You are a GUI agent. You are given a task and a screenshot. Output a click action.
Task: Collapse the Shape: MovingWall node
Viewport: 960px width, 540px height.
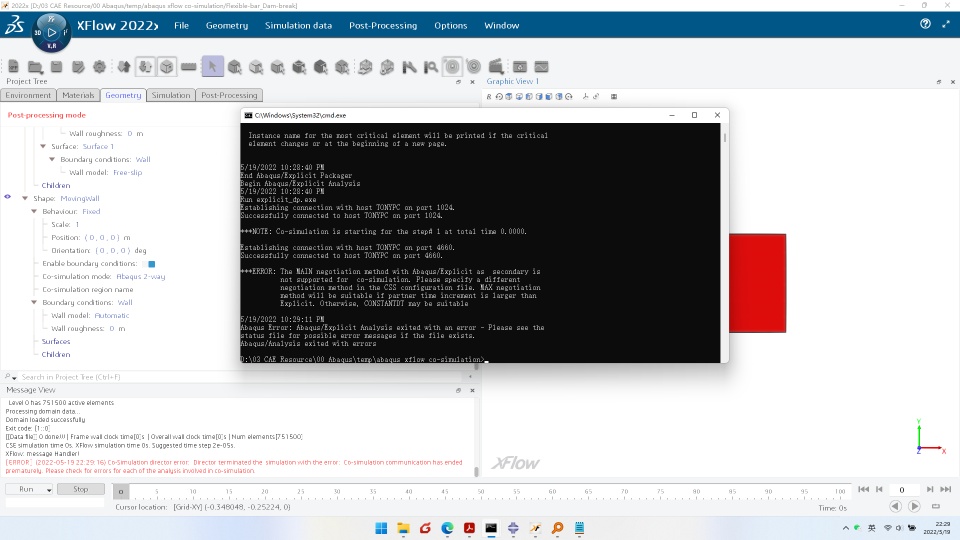pos(25,198)
